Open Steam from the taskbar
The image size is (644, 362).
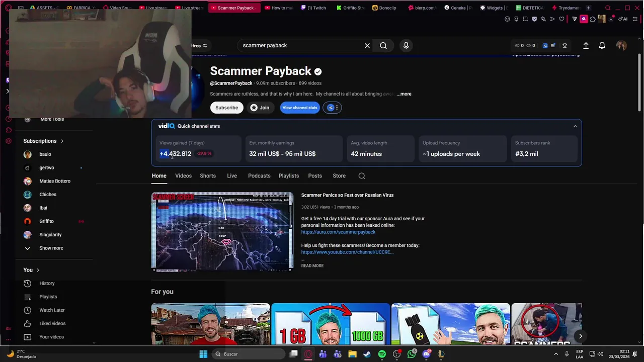point(367,354)
